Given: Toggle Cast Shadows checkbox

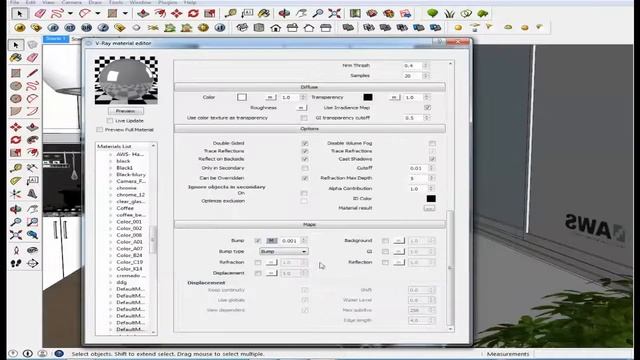Looking at the screenshot, I should [432, 159].
